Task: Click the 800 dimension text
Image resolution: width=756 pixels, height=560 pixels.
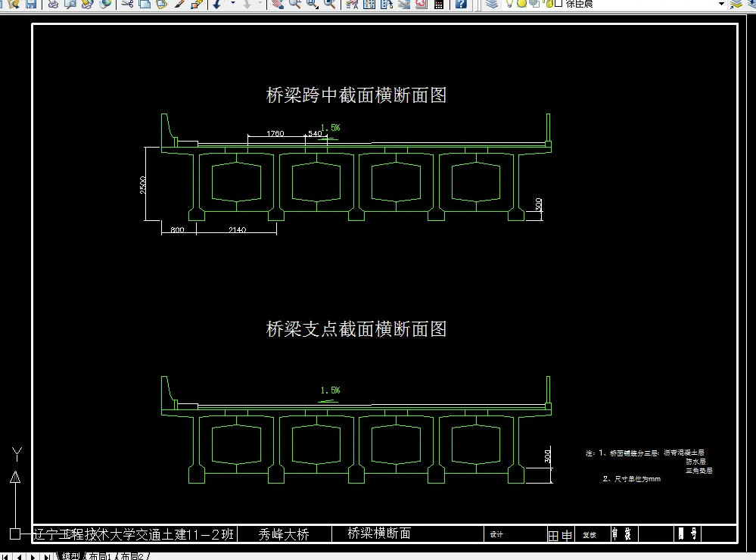Action: pyautogui.click(x=177, y=229)
